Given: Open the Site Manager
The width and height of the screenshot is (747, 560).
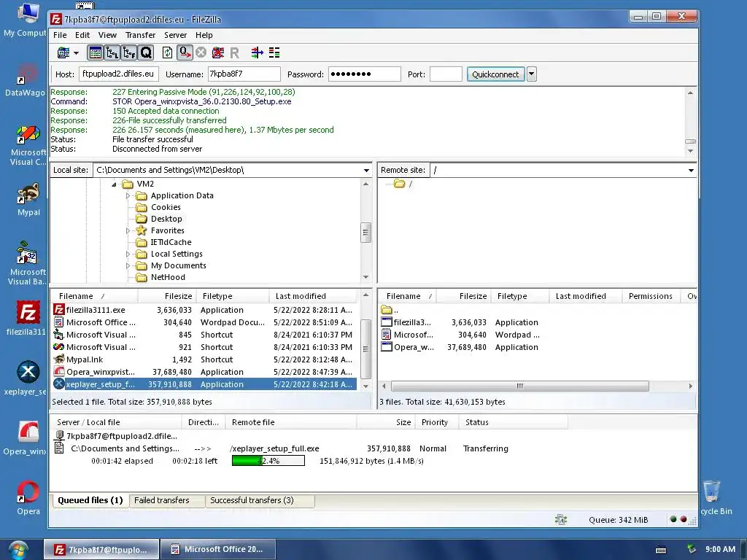Looking at the screenshot, I should 63,52.
